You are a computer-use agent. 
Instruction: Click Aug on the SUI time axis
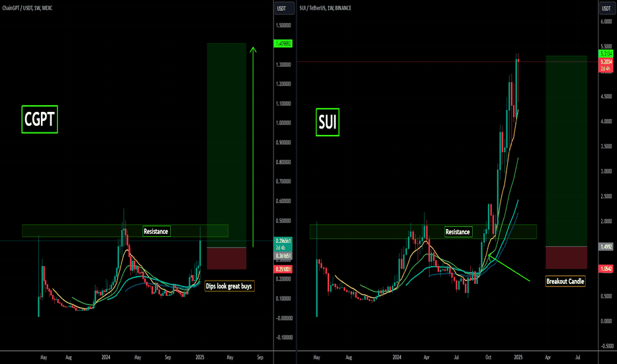(x=349, y=357)
